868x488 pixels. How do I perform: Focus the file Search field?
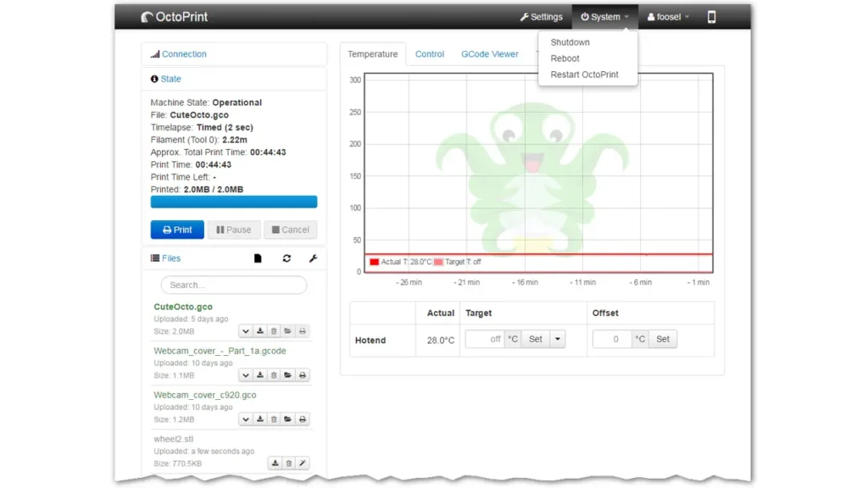coord(234,285)
